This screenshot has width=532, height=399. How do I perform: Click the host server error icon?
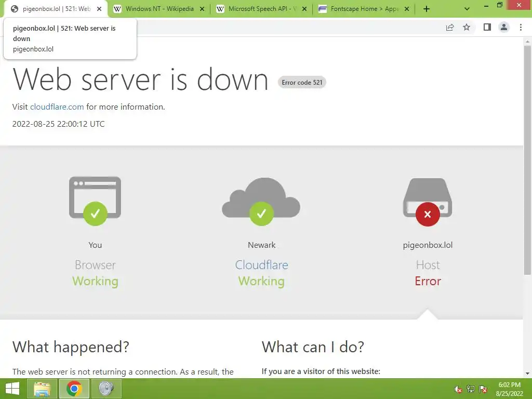(x=428, y=202)
